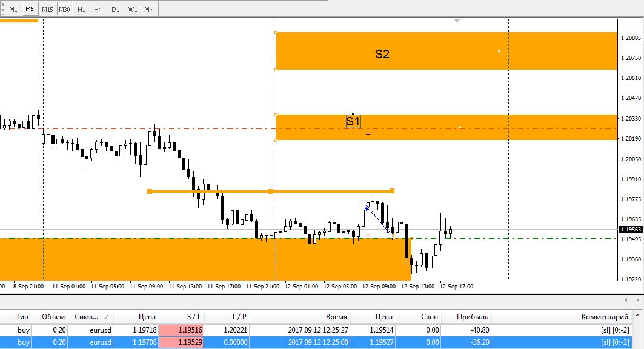Click time axis label 12 Sep 09:00
The image size is (644, 349).
click(x=379, y=286)
